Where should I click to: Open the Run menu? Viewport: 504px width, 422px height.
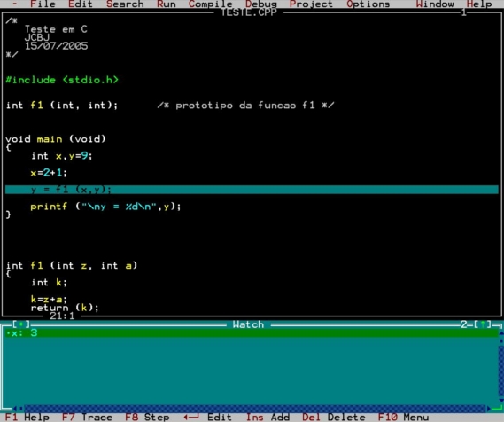pos(167,4)
